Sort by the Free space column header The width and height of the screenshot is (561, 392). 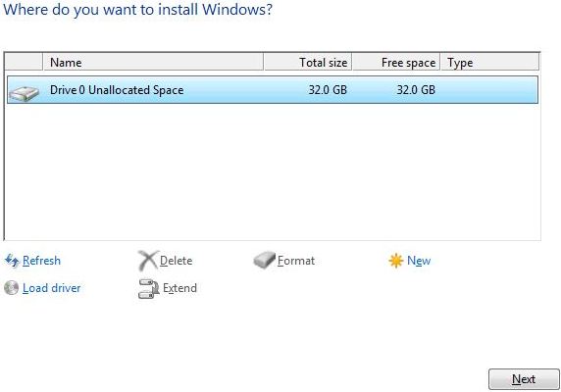click(x=396, y=62)
